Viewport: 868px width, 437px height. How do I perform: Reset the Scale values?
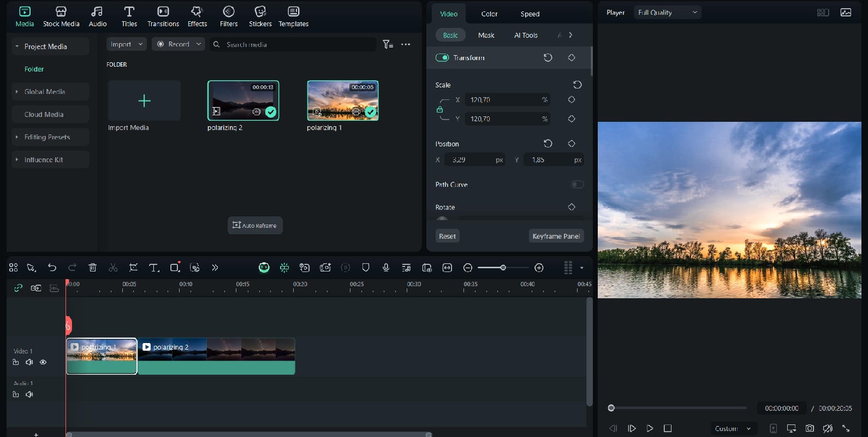[x=577, y=85]
